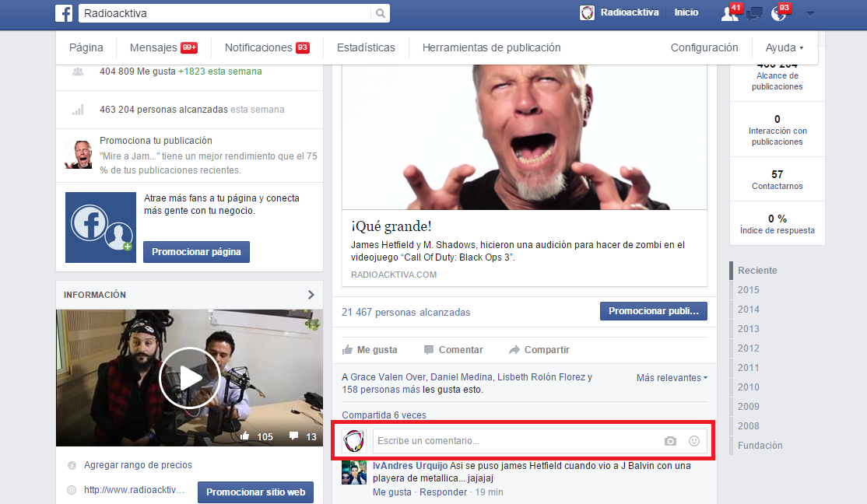Open Herramientas de publicación tab
Screen dimensions: 867x504
coord(492,47)
